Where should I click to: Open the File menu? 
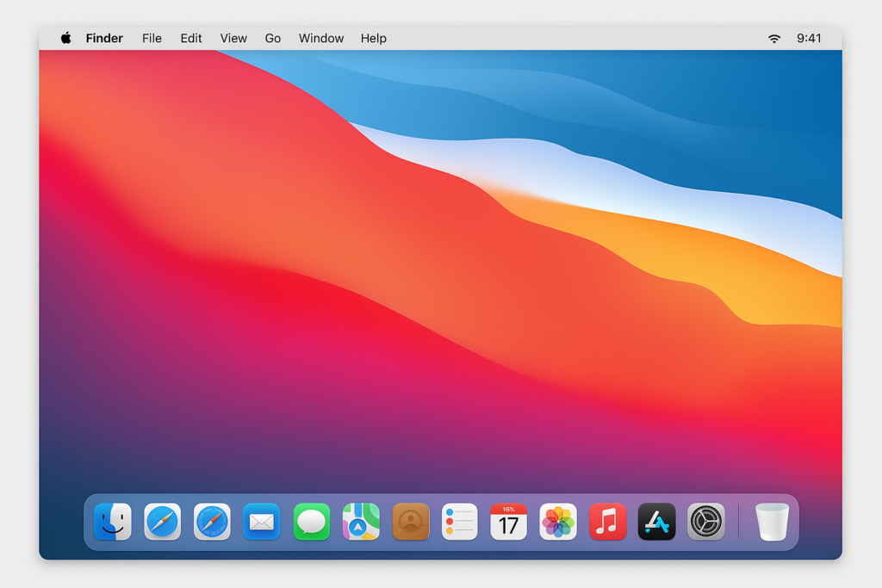pyautogui.click(x=152, y=39)
